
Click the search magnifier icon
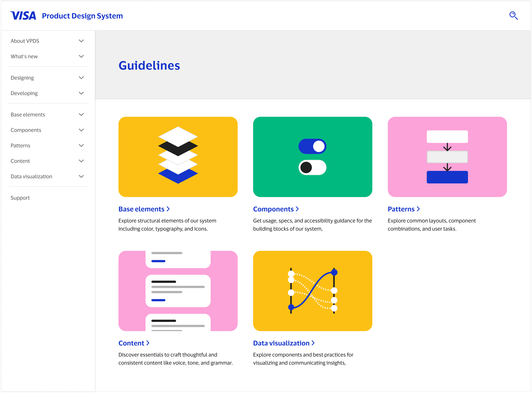[x=513, y=16]
